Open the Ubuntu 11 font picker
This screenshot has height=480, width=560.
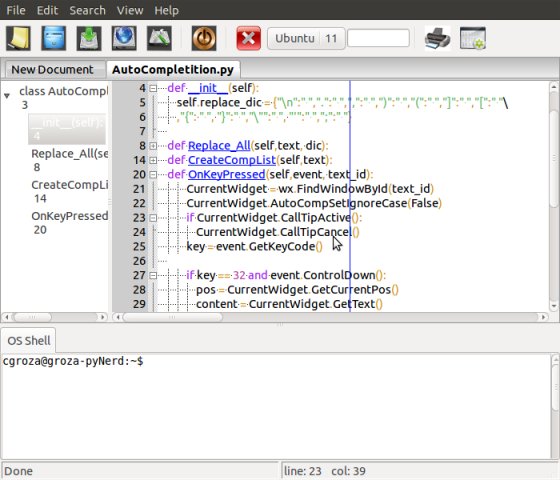306,38
